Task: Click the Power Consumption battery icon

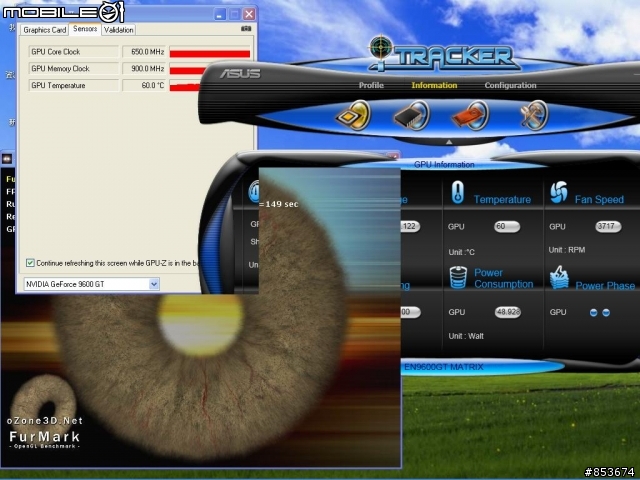Action: tap(458, 278)
